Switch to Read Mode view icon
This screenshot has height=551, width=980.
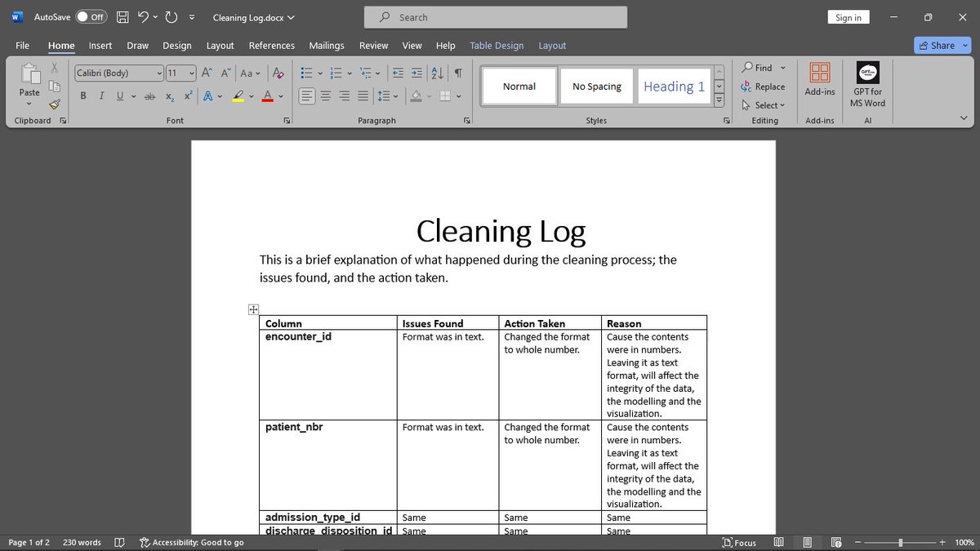[x=778, y=542]
